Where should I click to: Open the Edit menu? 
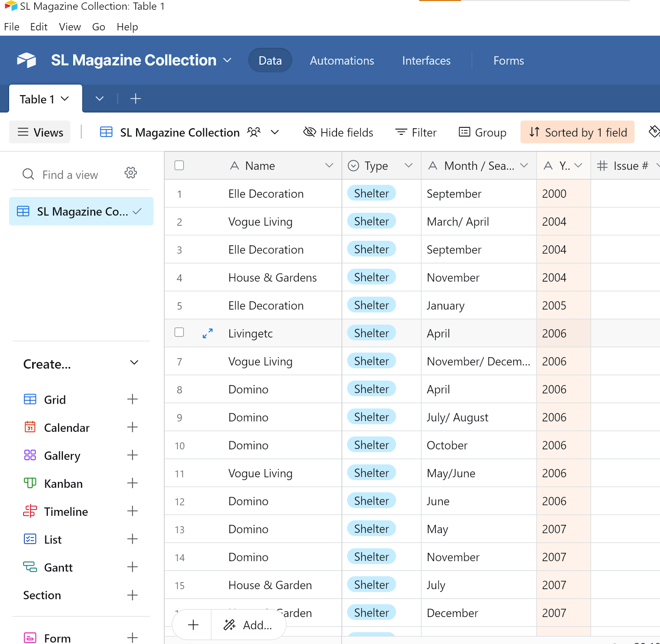[x=39, y=27]
